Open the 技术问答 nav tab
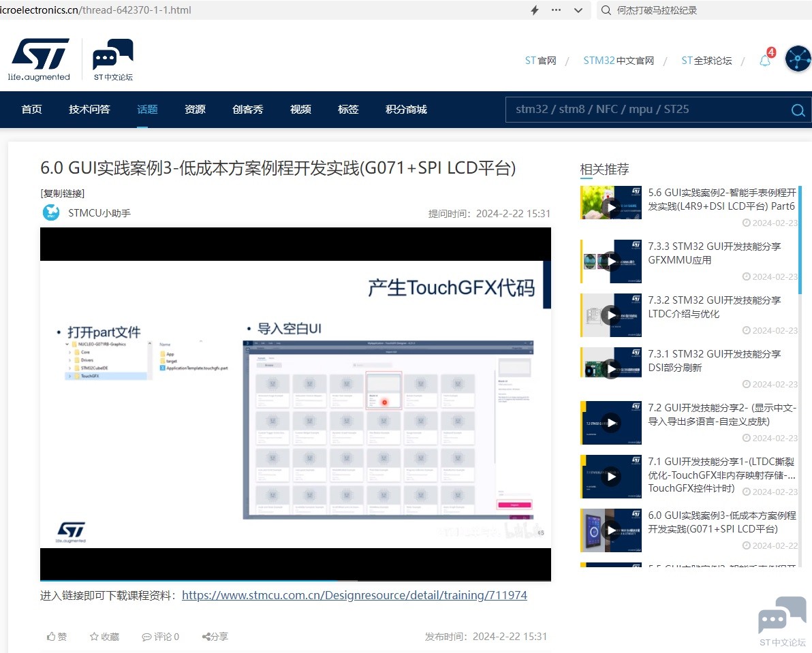This screenshot has height=653, width=812. (x=90, y=109)
